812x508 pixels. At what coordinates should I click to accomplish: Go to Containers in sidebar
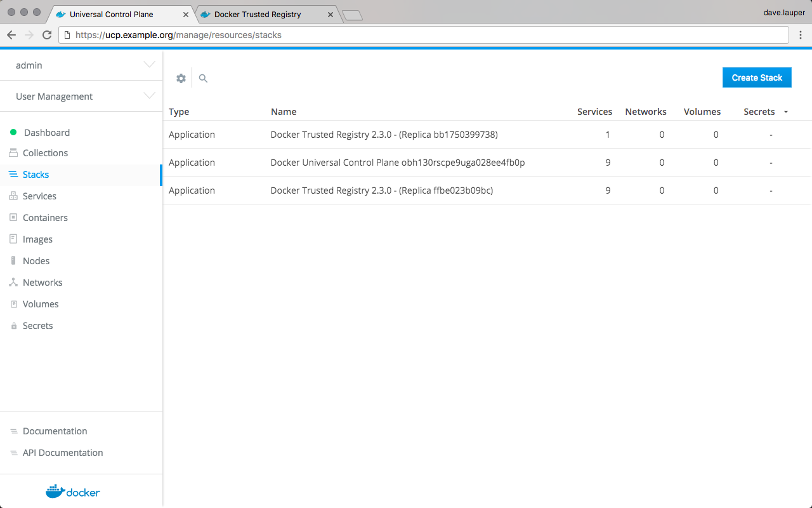(x=45, y=218)
